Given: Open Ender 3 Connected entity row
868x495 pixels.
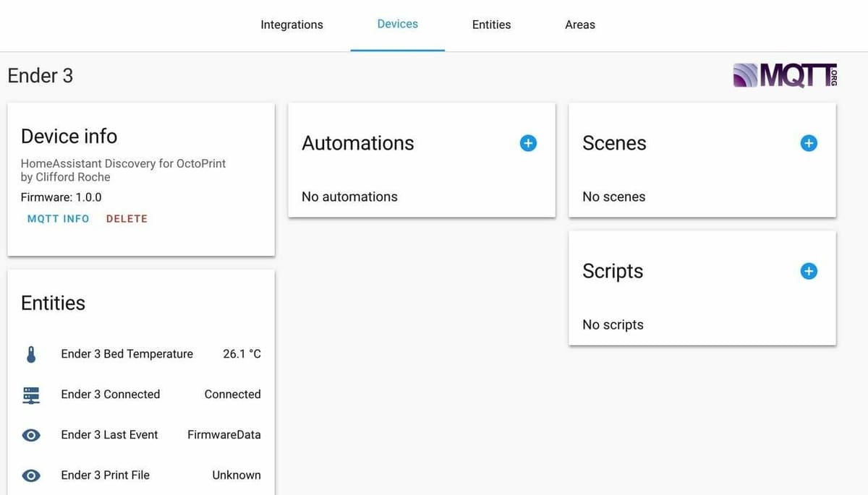Looking at the screenshot, I should click(141, 395).
